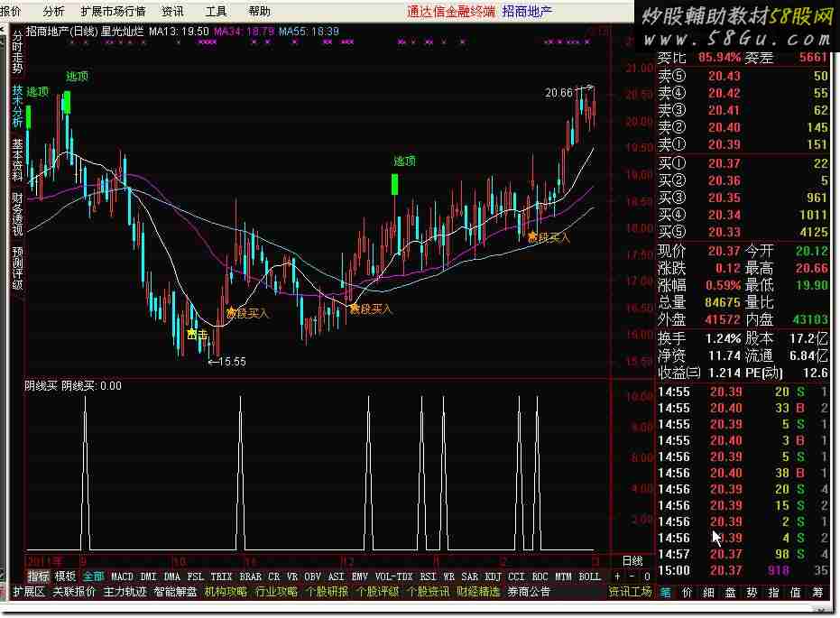
Task: Click the 笔 tab in bottom-right panel
Action: (x=665, y=593)
